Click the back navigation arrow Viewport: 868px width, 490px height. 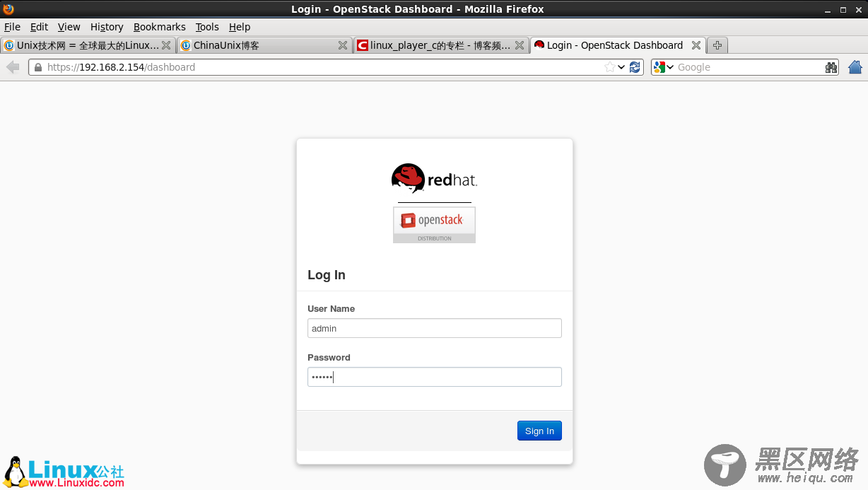[x=13, y=67]
